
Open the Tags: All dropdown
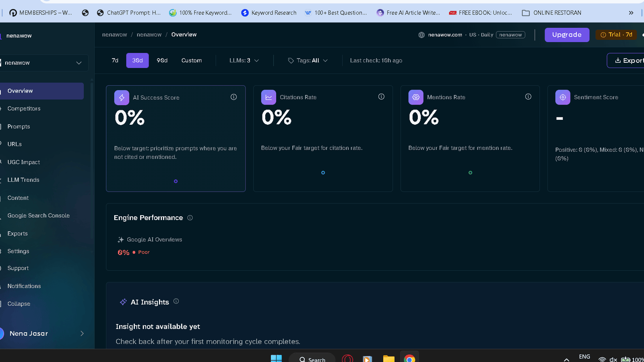tap(308, 60)
